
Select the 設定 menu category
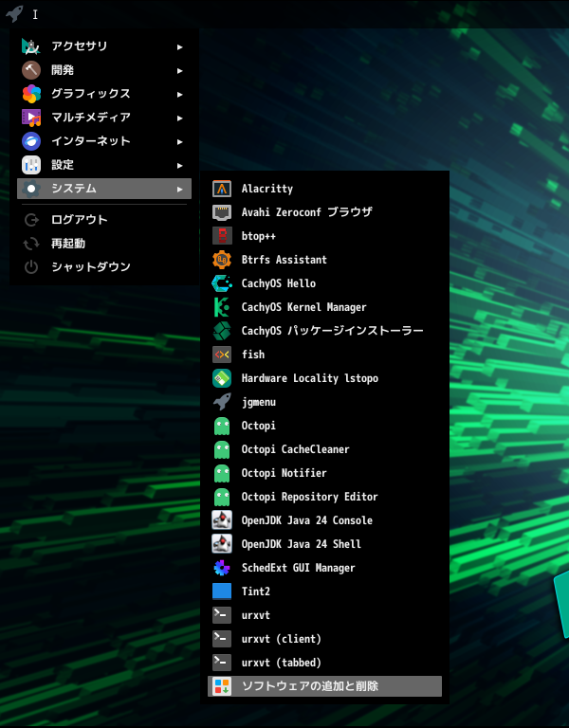[63, 165]
